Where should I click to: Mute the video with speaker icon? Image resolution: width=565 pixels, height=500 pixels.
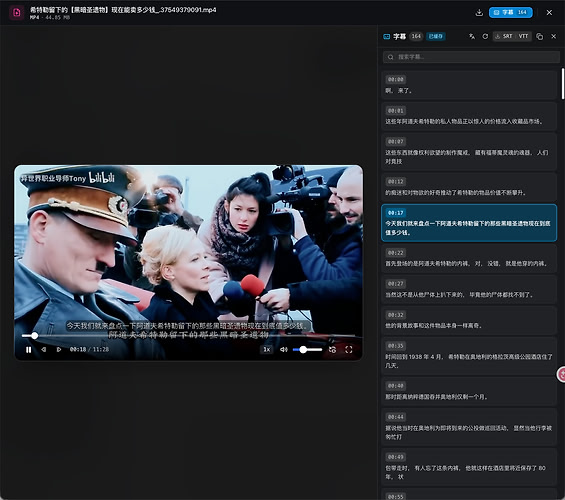pyautogui.click(x=284, y=349)
